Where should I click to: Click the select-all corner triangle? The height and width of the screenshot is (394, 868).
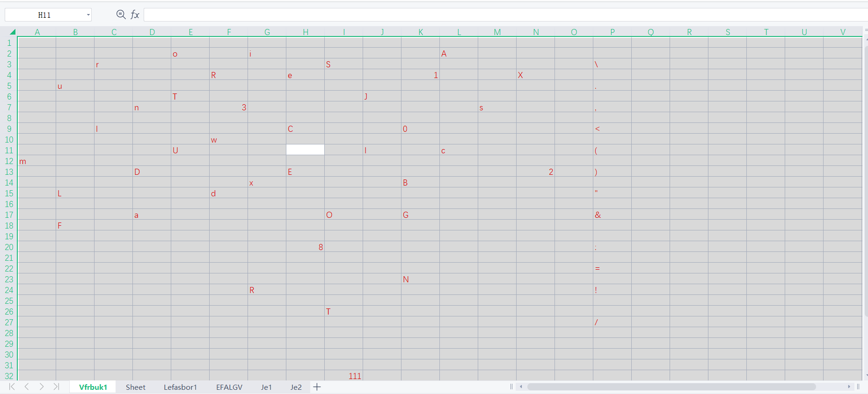pos(12,32)
